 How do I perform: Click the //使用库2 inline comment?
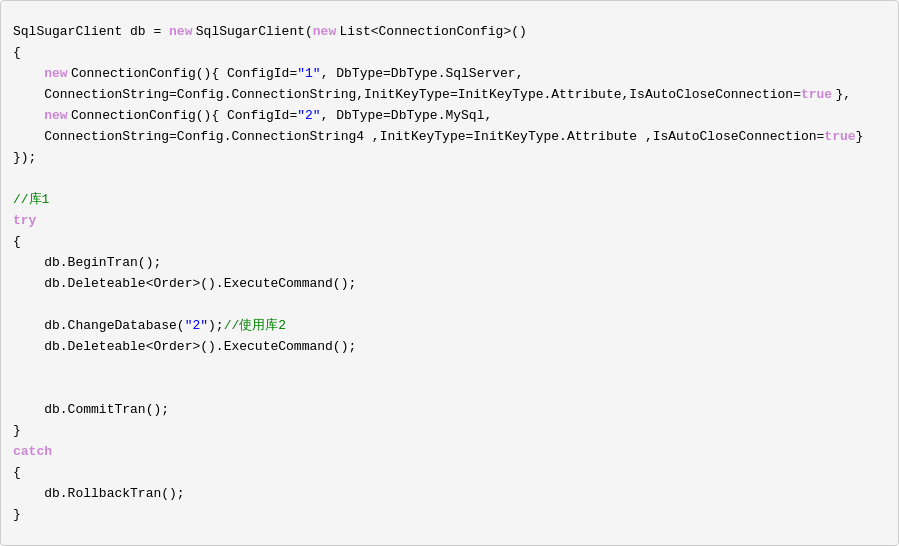tap(255, 326)
